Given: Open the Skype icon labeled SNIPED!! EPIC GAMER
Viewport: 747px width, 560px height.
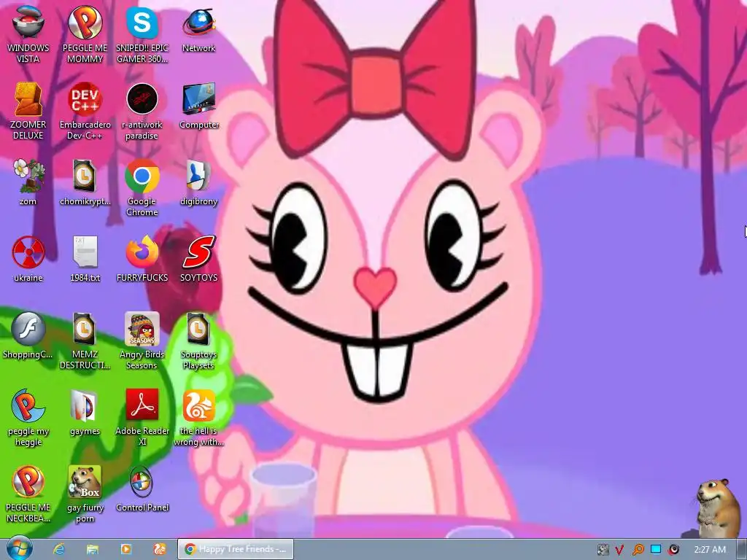Looking at the screenshot, I should pyautogui.click(x=142, y=34).
